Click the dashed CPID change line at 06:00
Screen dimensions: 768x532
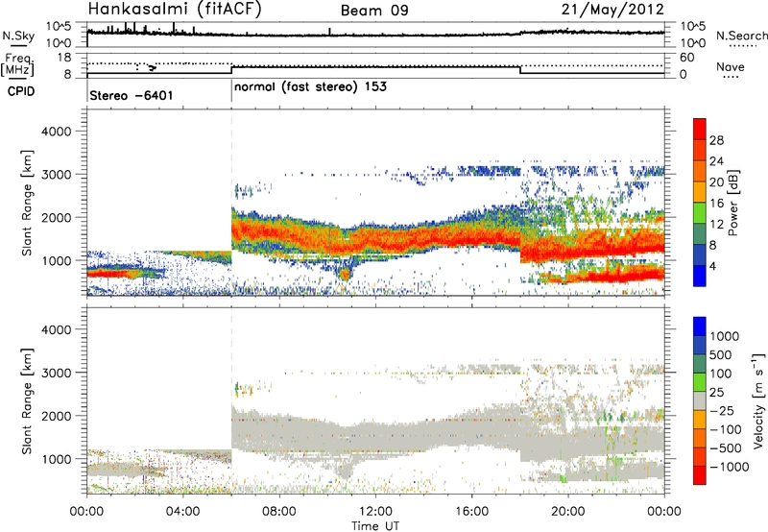(231, 203)
